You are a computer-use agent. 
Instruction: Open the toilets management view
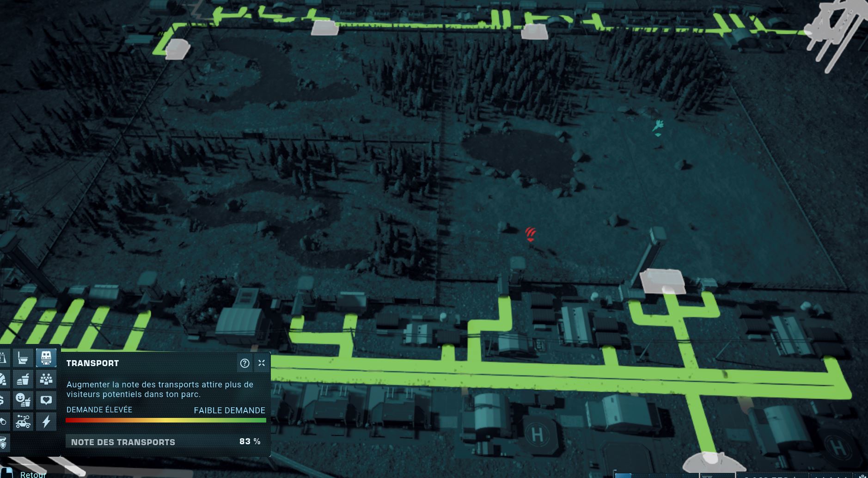tap(23, 358)
